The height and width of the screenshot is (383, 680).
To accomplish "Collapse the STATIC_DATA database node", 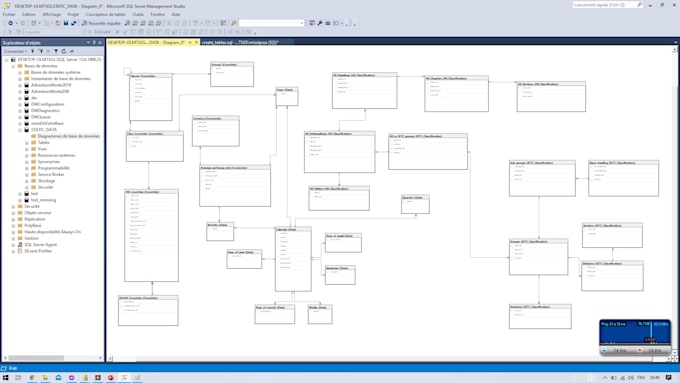I will [20, 130].
